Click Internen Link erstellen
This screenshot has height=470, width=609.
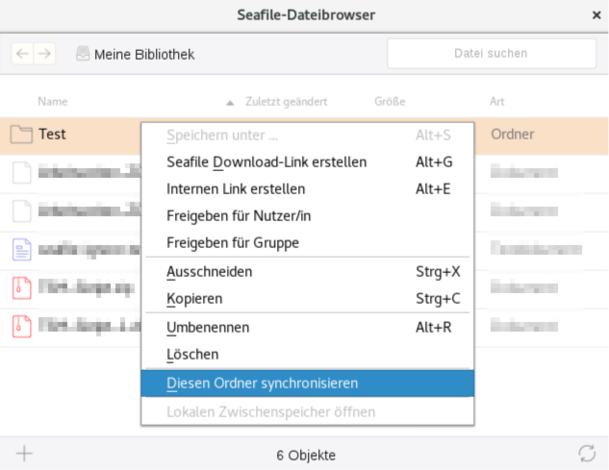point(236,188)
